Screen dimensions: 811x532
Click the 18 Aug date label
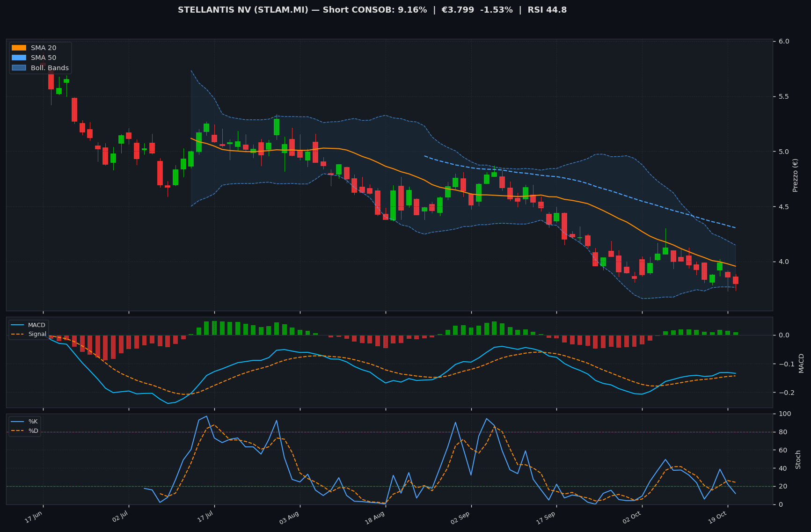click(375, 517)
